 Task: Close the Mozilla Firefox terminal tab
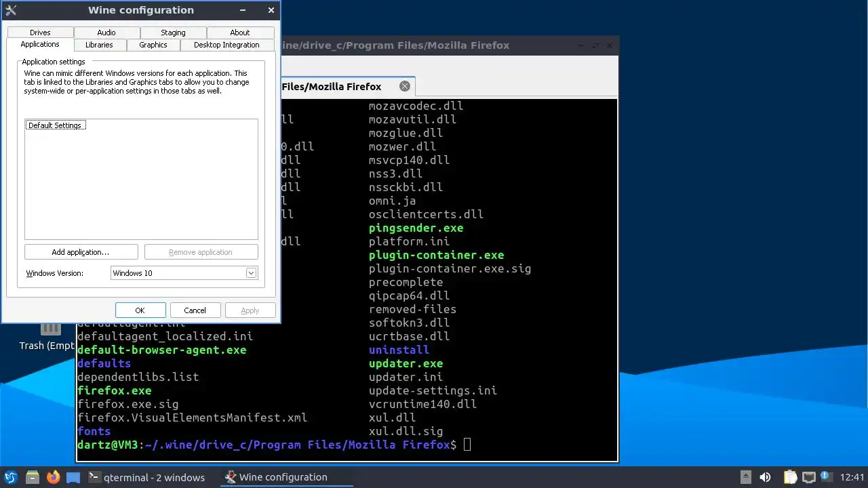(x=405, y=86)
